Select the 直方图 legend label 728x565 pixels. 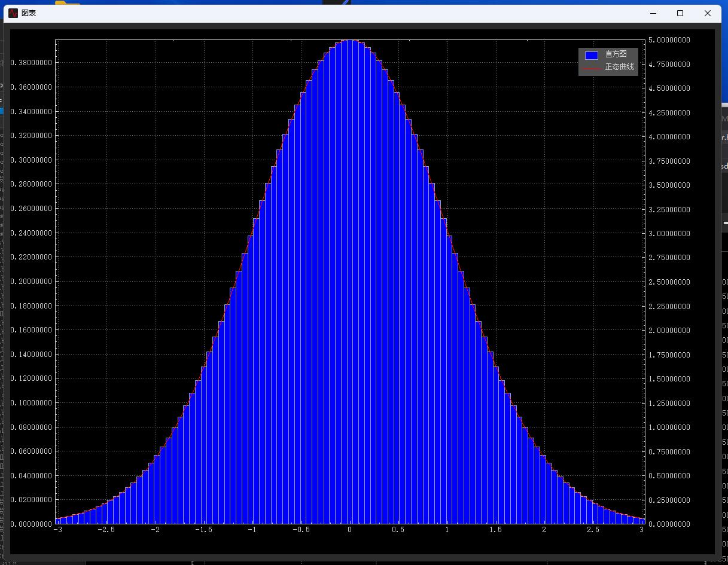(x=616, y=54)
